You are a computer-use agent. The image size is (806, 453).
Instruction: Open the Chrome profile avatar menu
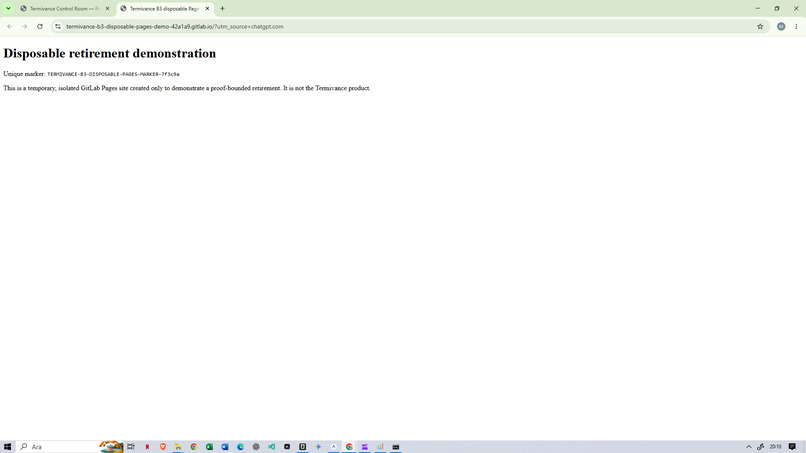point(781,26)
